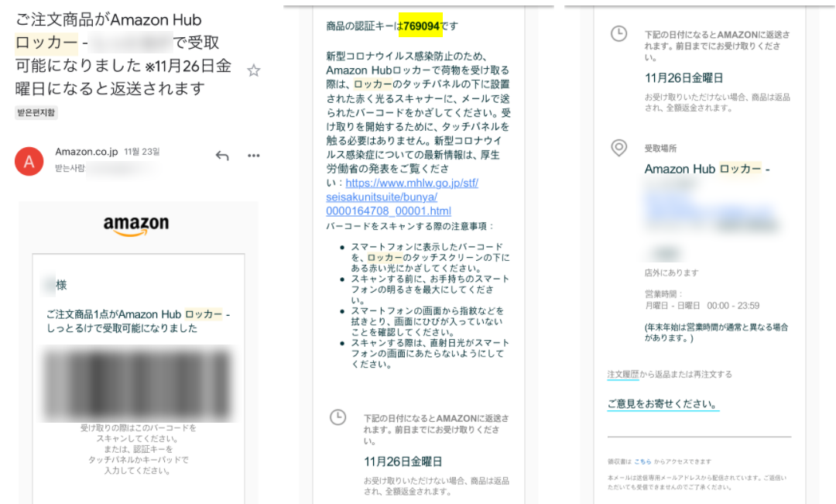Click the sender name Amazon.co.jp
Screen dimensions: 836x504
point(87,152)
